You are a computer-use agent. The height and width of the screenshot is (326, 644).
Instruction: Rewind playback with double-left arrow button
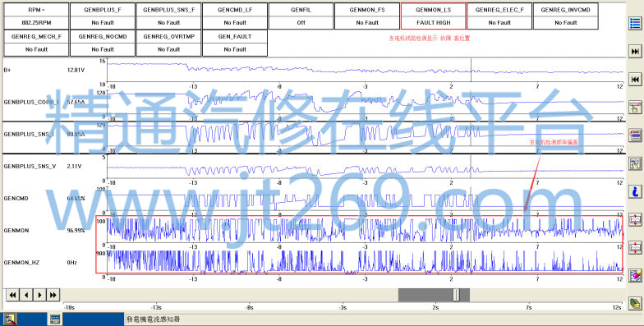[13, 295]
